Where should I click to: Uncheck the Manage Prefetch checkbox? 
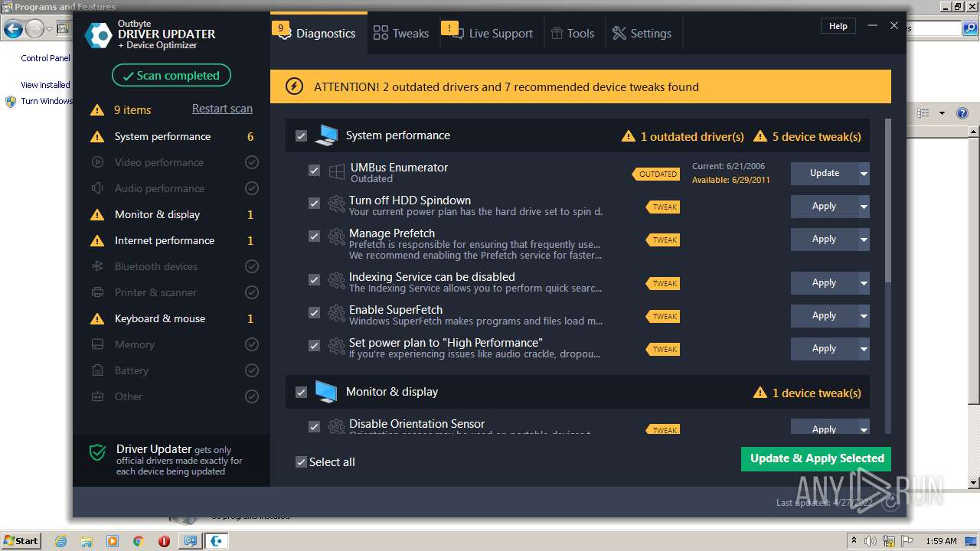(314, 236)
